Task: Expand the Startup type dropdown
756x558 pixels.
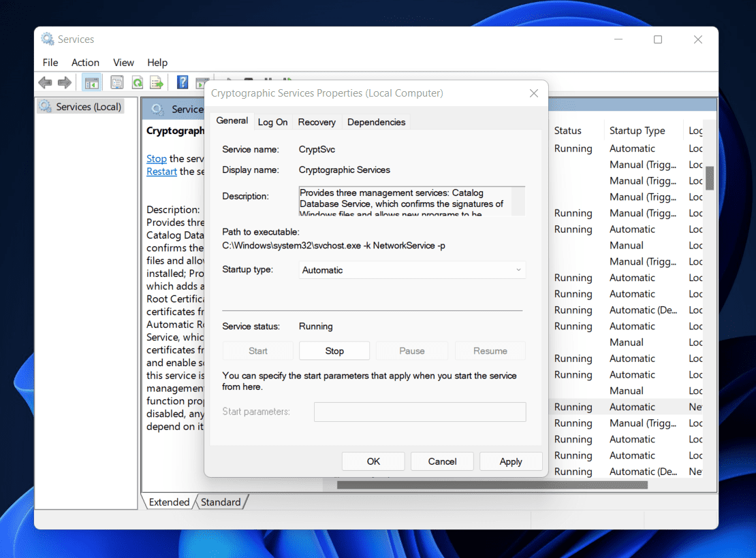Action: point(412,270)
